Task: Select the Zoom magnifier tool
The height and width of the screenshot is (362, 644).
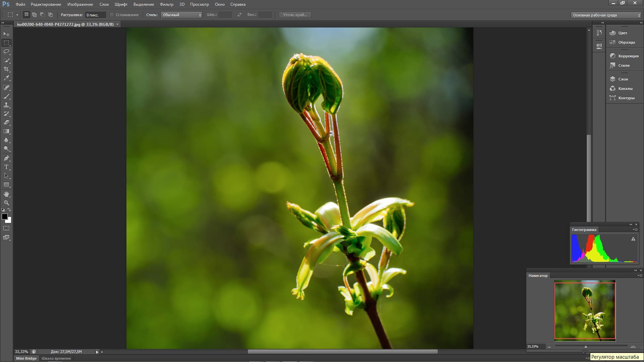Action: pyautogui.click(x=6, y=203)
